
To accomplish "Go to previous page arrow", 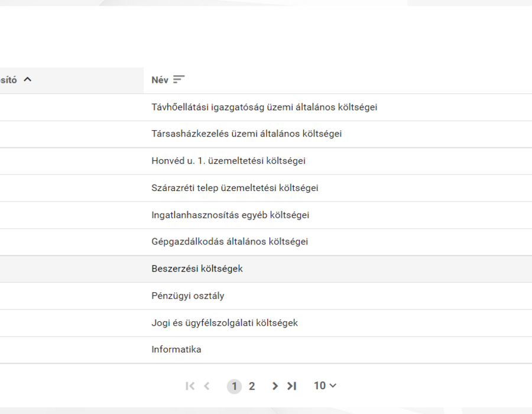I will pos(207,386).
